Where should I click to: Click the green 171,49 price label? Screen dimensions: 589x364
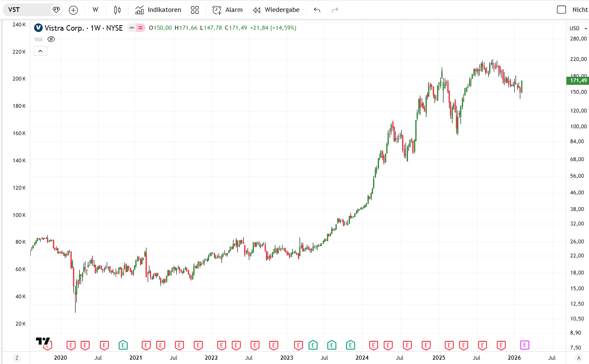(x=578, y=81)
